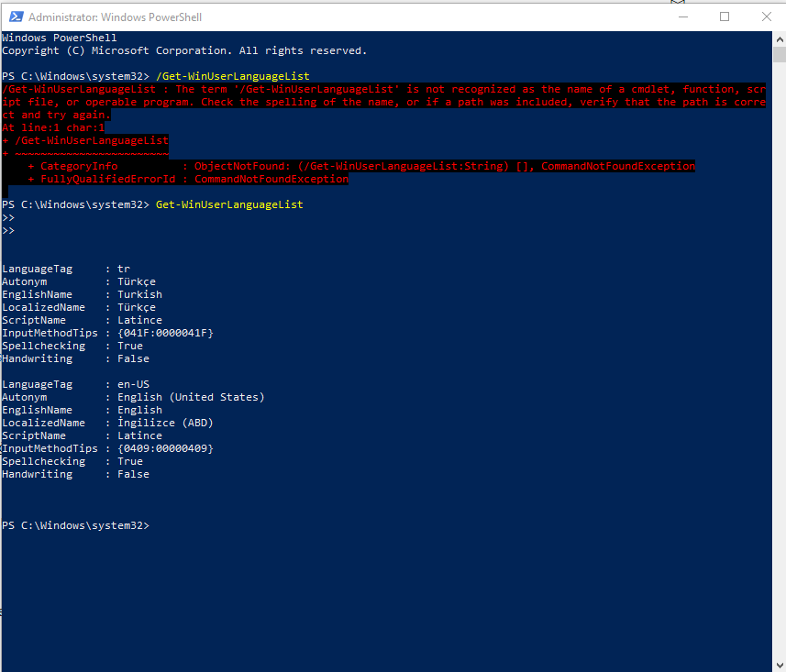Click the '{0409:00000409}' input method value
Image resolution: width=786 pixels, height=672 pixels.
[165, 448]
